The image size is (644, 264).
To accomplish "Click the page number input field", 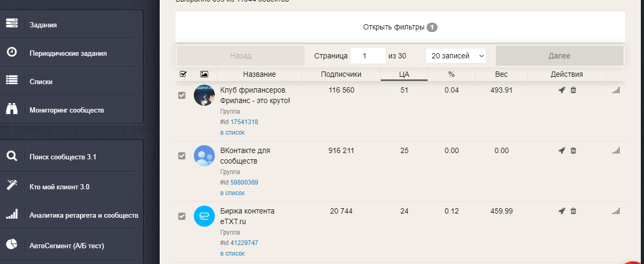I will point(368,56).
